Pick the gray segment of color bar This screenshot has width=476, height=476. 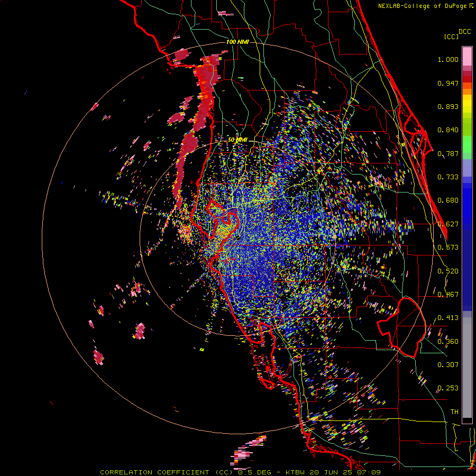point(467,368)
